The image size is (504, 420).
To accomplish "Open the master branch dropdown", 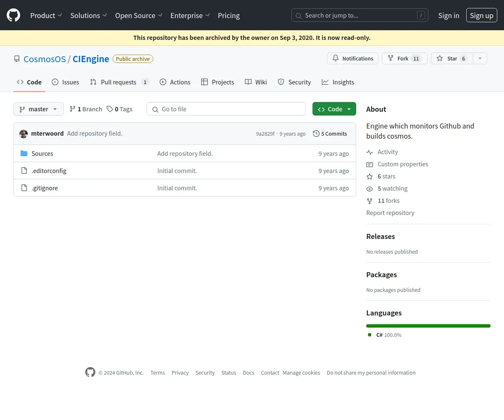I will pos(39,109).
